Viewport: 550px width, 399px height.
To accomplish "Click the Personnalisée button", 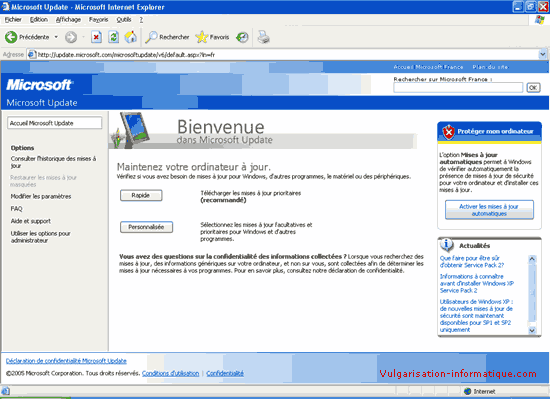I will click(146, 227).
